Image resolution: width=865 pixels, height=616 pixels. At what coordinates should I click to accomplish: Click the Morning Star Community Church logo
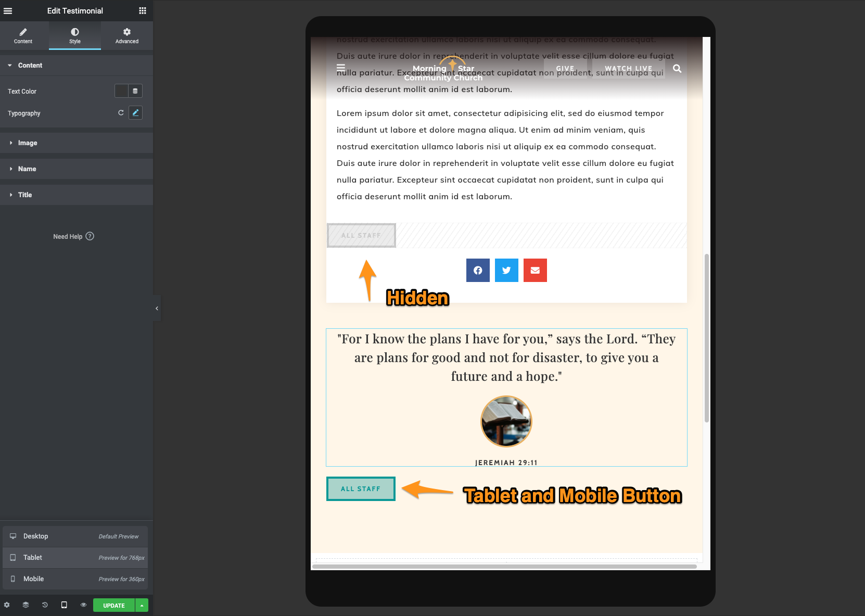click(x=443, y=68)
